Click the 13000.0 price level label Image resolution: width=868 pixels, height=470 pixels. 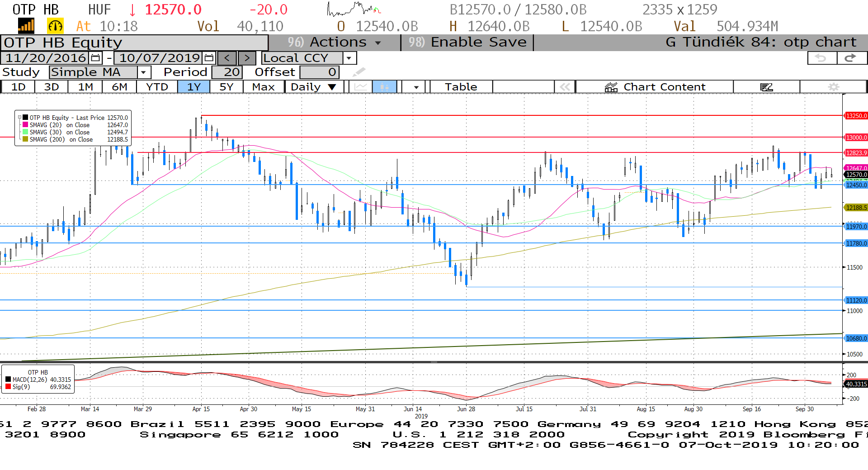point(856,138)
